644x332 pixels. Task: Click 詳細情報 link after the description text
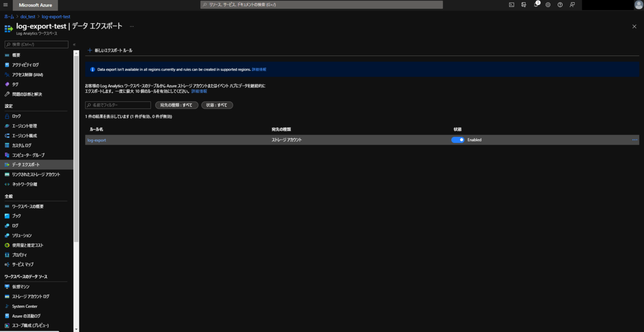pos(199,91)
